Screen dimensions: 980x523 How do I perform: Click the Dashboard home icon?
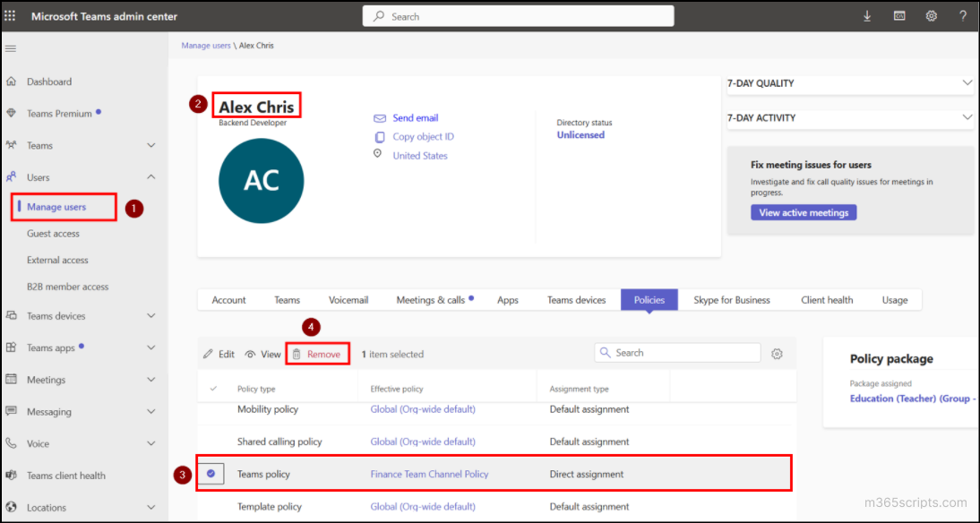click(11, 81)
